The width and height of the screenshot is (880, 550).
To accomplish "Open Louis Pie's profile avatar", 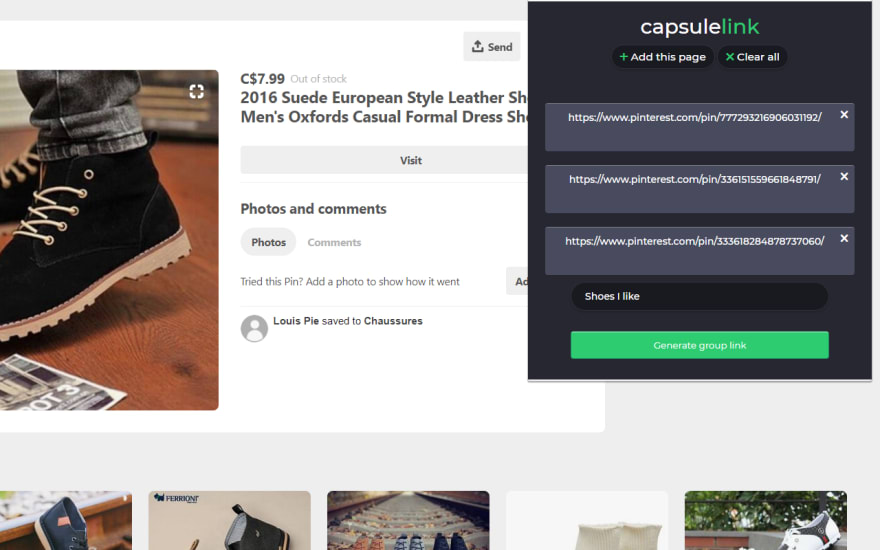I will click(x=254, y=328).
